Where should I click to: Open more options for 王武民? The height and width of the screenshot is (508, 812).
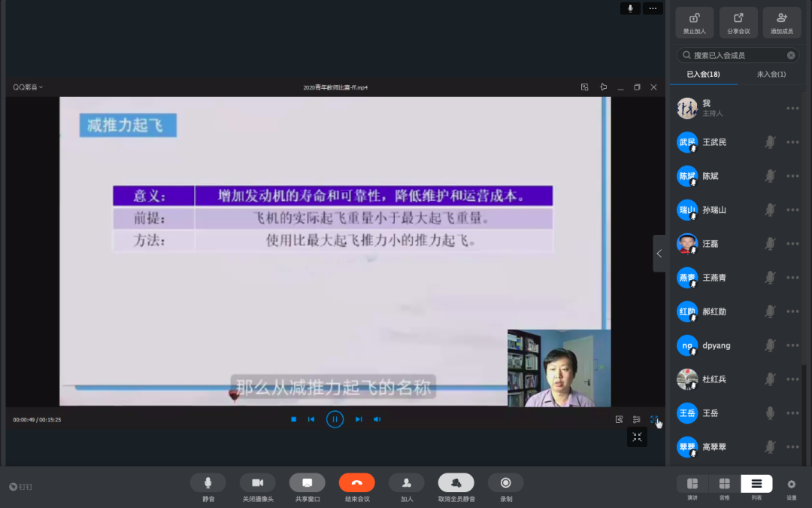point(792,142)
